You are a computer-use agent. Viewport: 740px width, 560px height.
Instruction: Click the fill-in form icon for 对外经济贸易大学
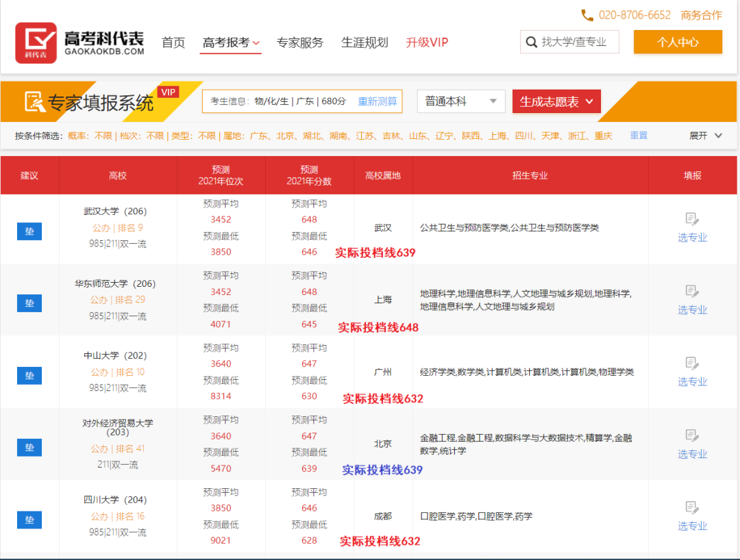point(692,435)
